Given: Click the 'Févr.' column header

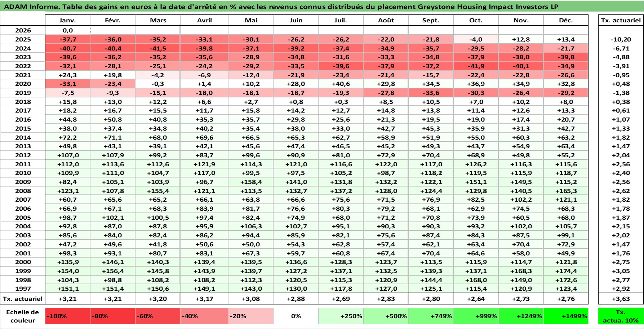Looking at the screenshot, I should [113, 20].
